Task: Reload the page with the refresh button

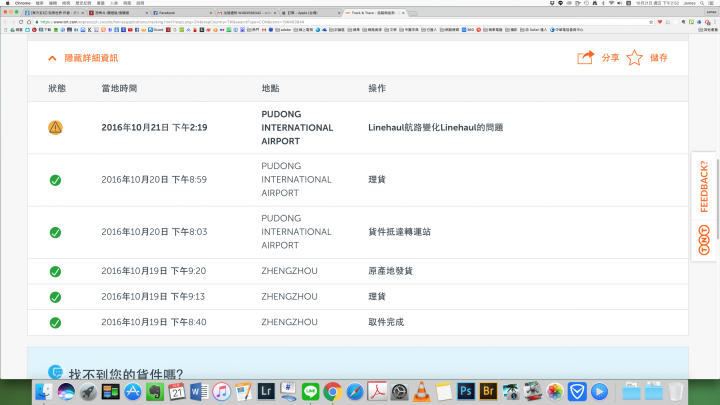Action: coord(21,22)
